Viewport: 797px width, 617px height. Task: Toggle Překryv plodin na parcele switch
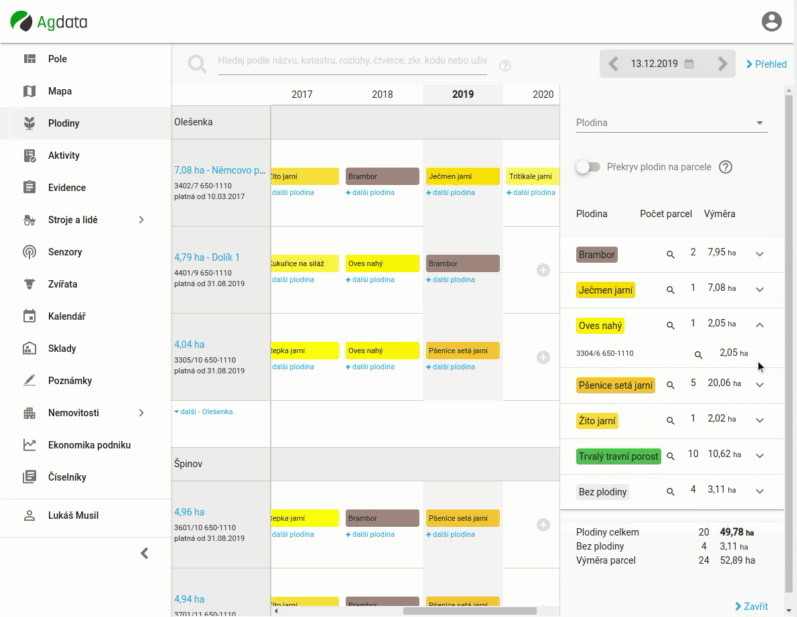(x=588, y=167)
